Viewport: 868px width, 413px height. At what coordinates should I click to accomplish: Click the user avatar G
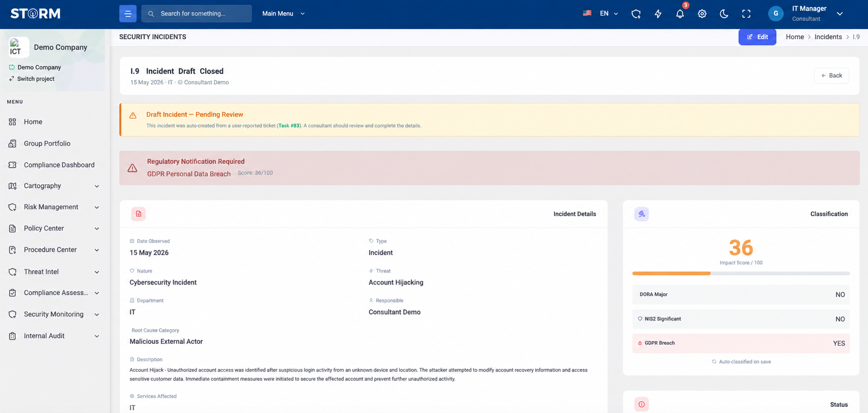click(776, 13)
